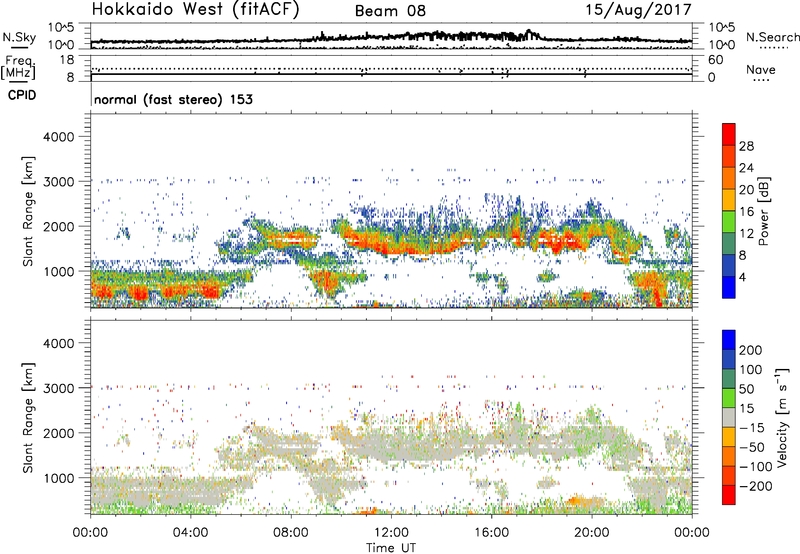
Task: Click the 'Freq. [MHz]' label
Action: point(18,68)
